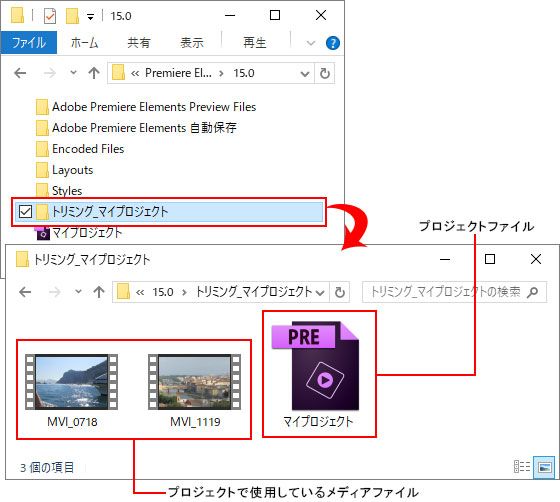Open recent locations dropdown in lower window
The image size is (560, 502).
78,292
